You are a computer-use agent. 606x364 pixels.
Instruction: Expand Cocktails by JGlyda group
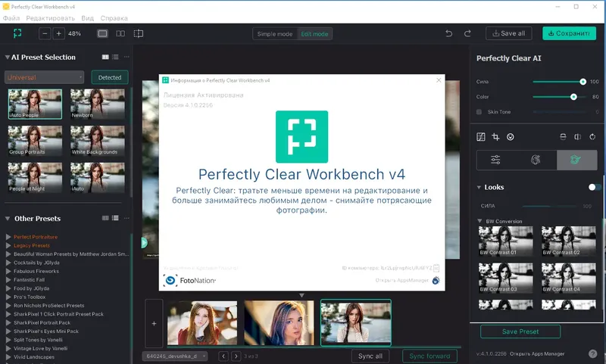pos(8,263)
